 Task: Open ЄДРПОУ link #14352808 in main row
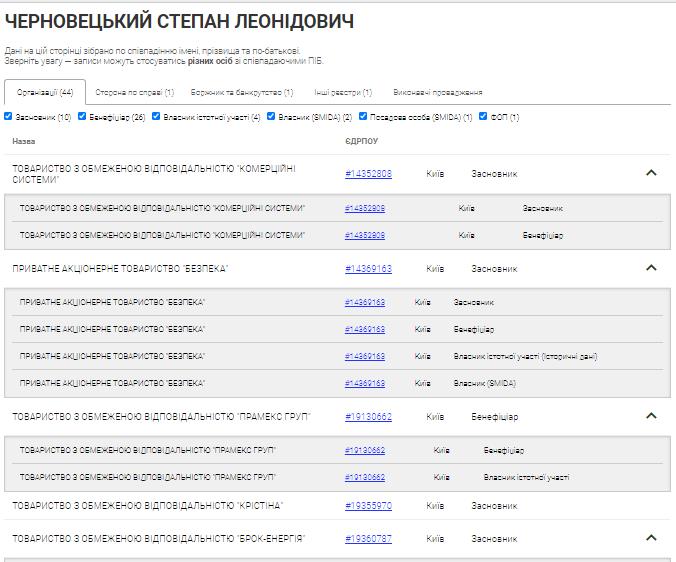pos(368,174)
